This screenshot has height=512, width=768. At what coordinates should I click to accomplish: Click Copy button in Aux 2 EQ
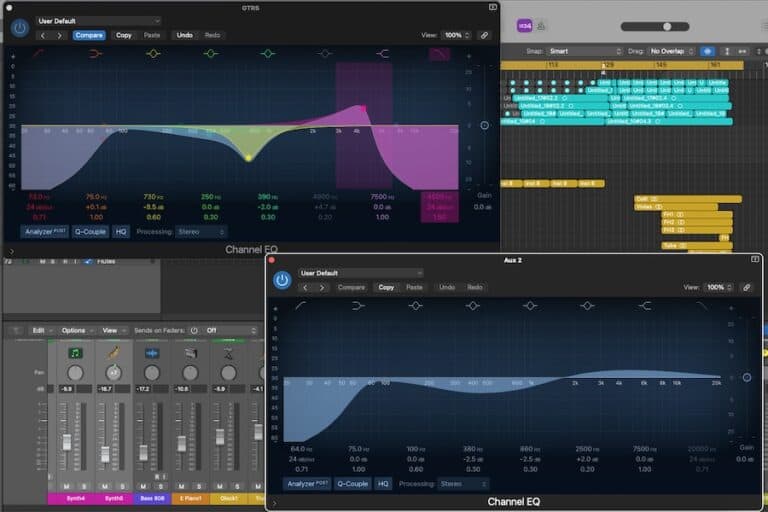[x=386, y=288]
